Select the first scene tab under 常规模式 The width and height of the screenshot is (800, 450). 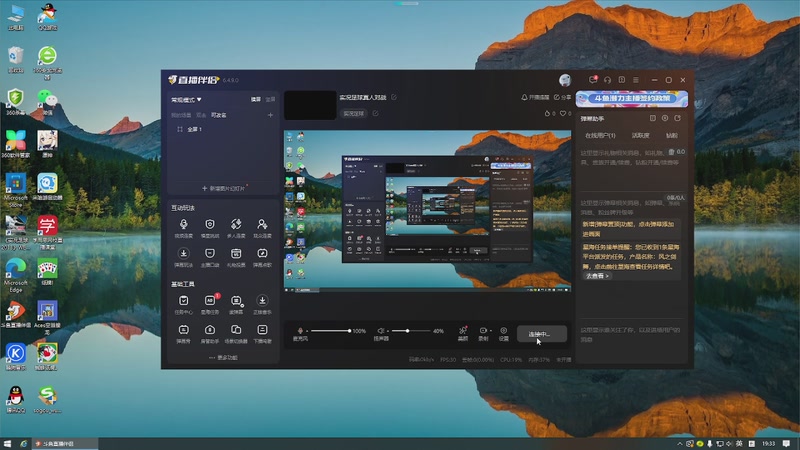181,115
